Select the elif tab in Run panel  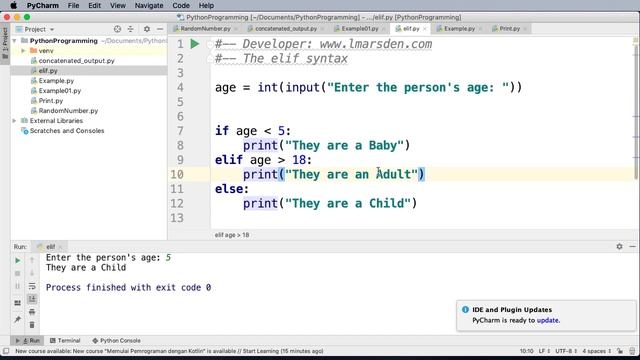point(50,247)
